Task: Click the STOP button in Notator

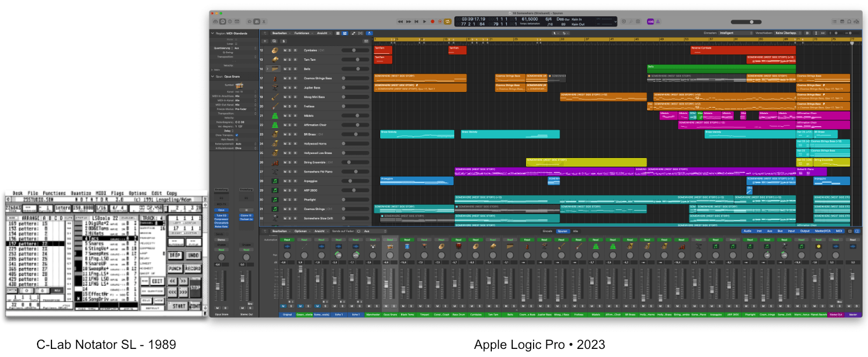Action: click(x=195, y=288)
